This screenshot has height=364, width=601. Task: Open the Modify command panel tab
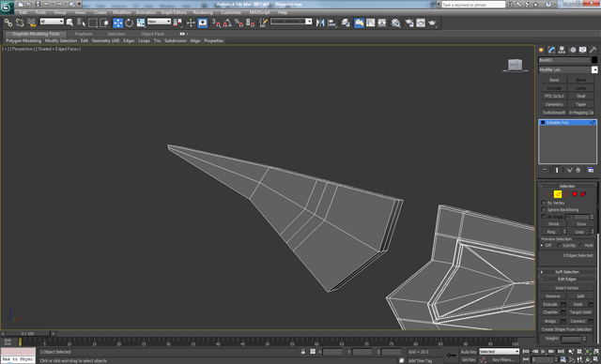[551, 50]
